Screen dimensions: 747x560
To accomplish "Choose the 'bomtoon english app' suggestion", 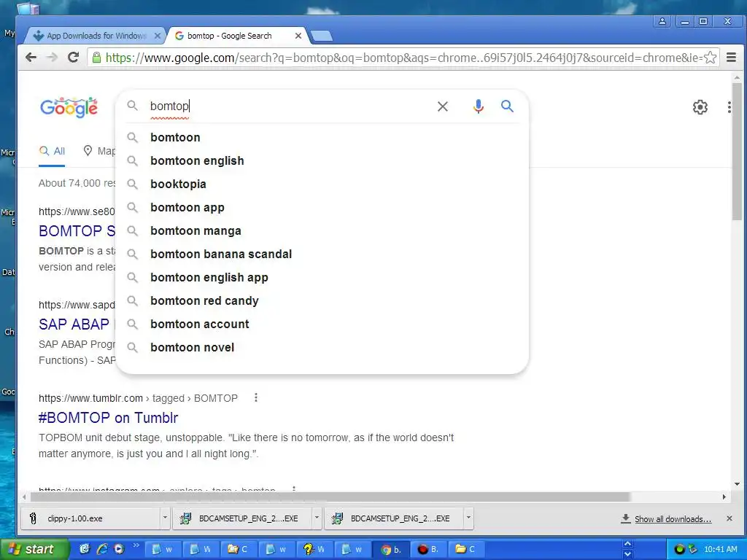I will [x=322, y=278].
